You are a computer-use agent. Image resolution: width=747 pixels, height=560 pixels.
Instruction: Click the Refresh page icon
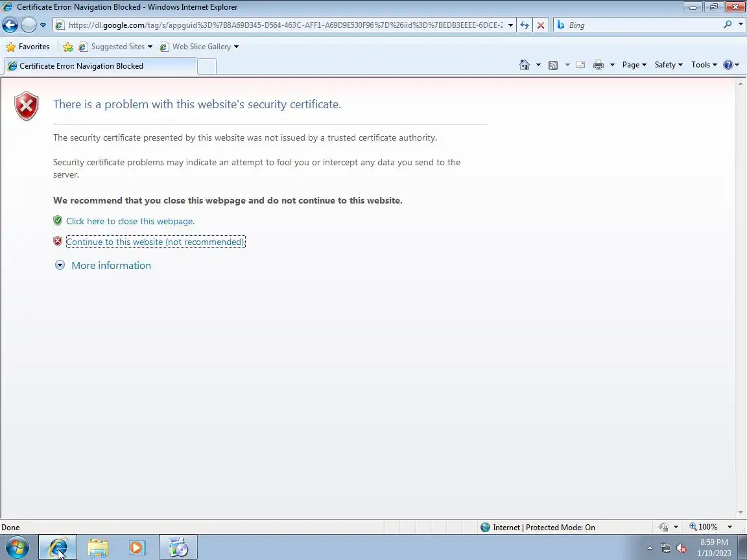[525, 25]
